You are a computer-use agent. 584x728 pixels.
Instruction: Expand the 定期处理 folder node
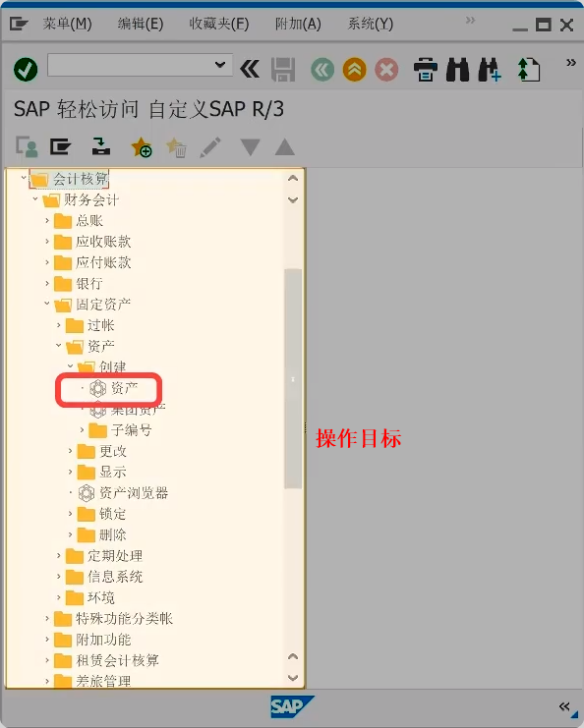59,555
